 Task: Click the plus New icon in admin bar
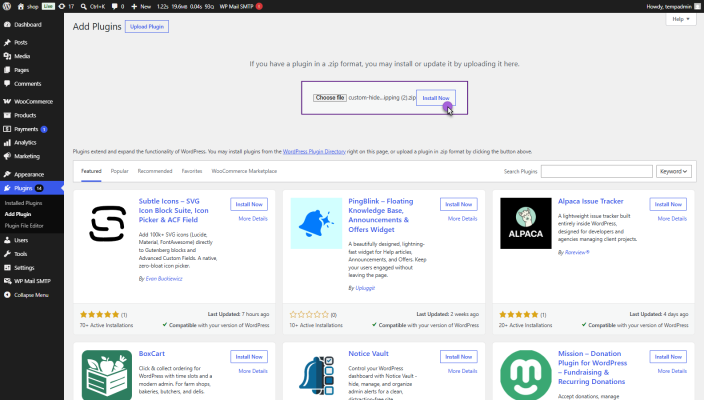click(134, 6)
